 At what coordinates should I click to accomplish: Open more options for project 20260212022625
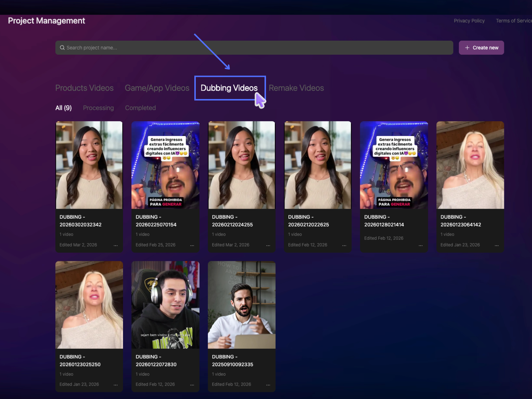pos(344,245)
